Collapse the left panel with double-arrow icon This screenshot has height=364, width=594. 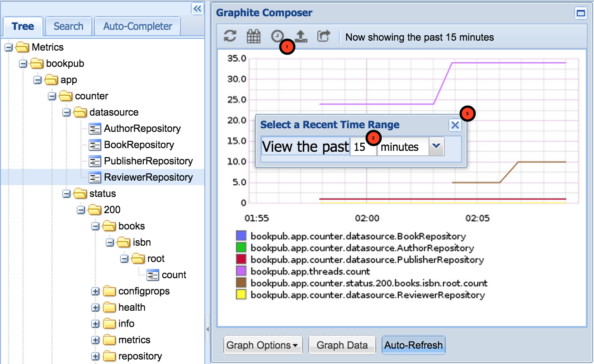pos(198,9)
